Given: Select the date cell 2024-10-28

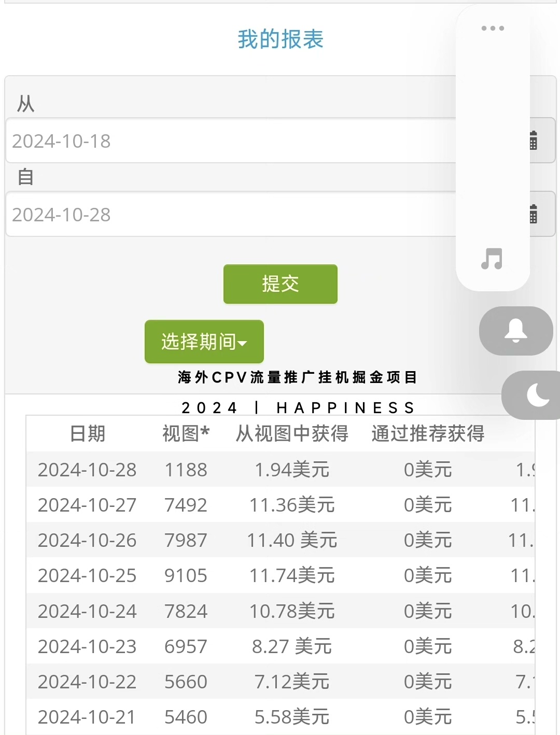Looking at the screenshot, I should point(87,470).
